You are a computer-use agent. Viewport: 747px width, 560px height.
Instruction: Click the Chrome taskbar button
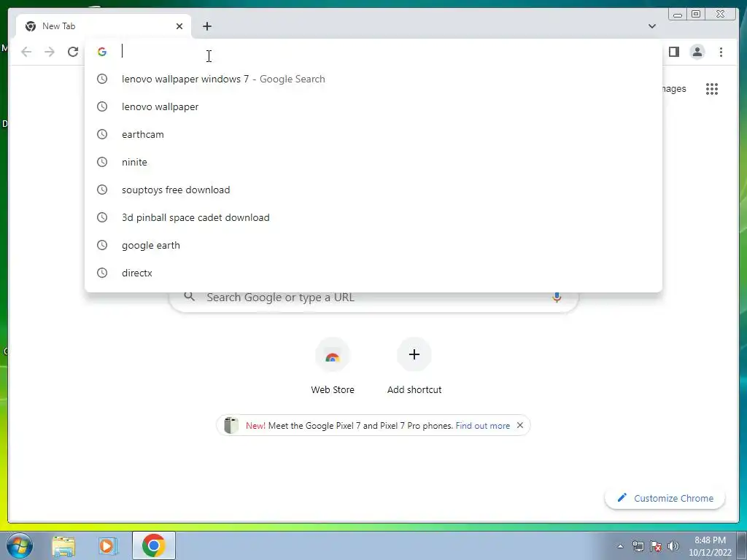(153, 545)
